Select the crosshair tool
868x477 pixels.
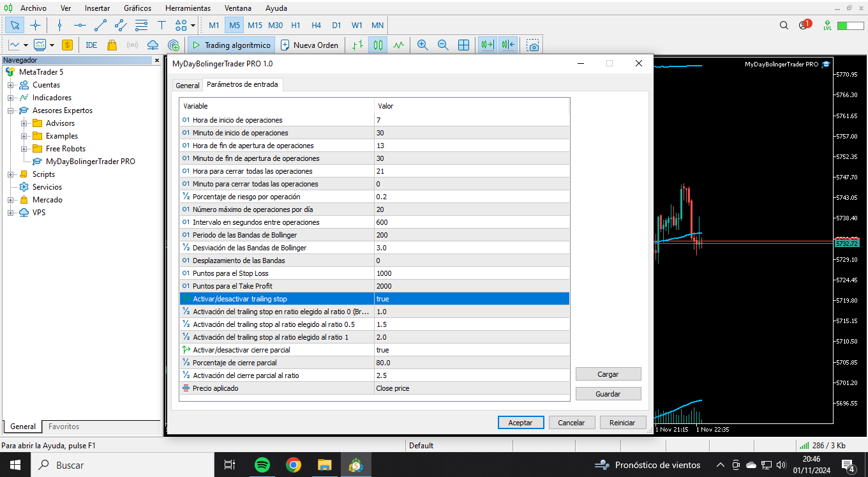tap(35, 26)
